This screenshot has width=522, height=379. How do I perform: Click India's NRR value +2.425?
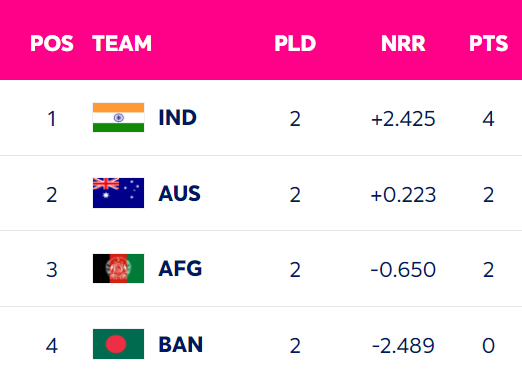pyautogui.click(x=403, y=119)
